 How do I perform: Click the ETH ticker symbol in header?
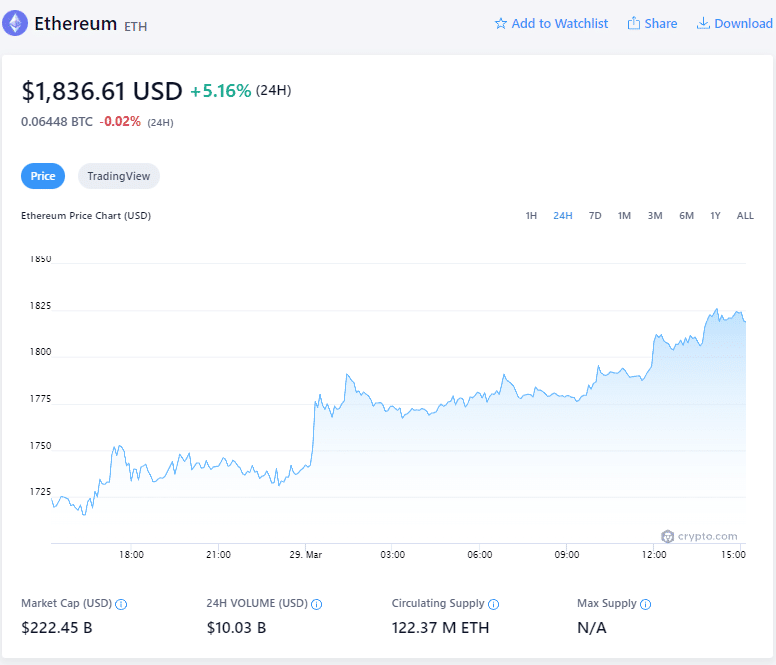coord(136,27)
